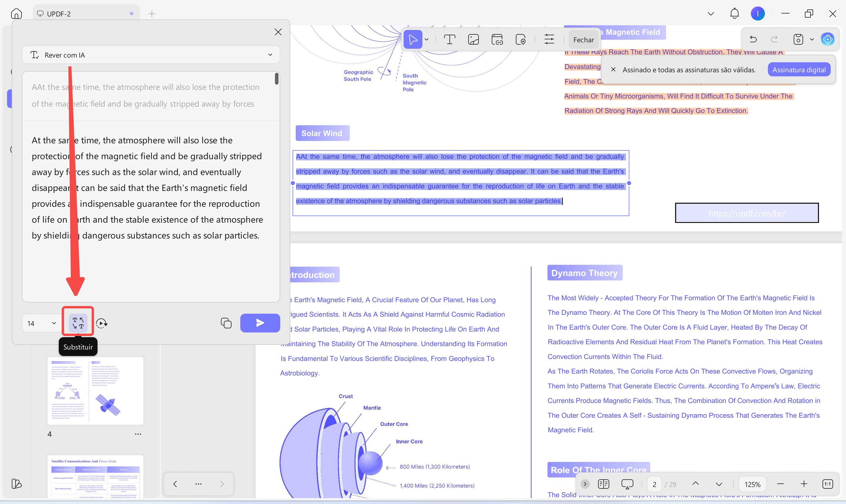The height and width of the screenshot is (504, 846).
Task: Click the previous arrow in bottom navigator
Action: (x=175, y=484)
